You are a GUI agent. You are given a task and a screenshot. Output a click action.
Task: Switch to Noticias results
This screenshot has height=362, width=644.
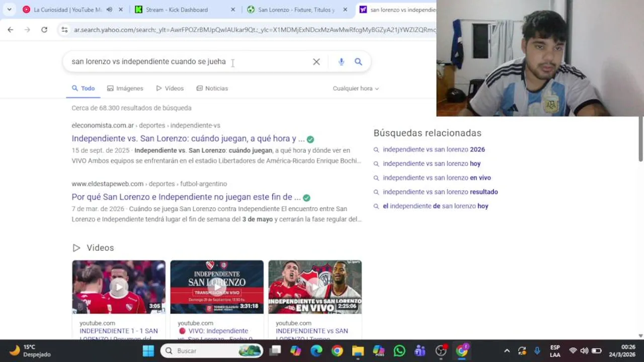pos(212,88)
